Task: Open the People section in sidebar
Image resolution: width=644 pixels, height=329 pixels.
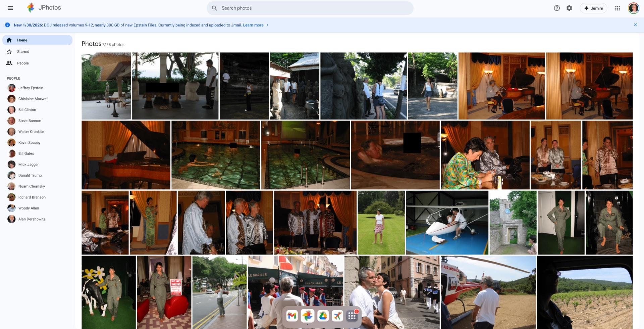Action: click(23, 63)
